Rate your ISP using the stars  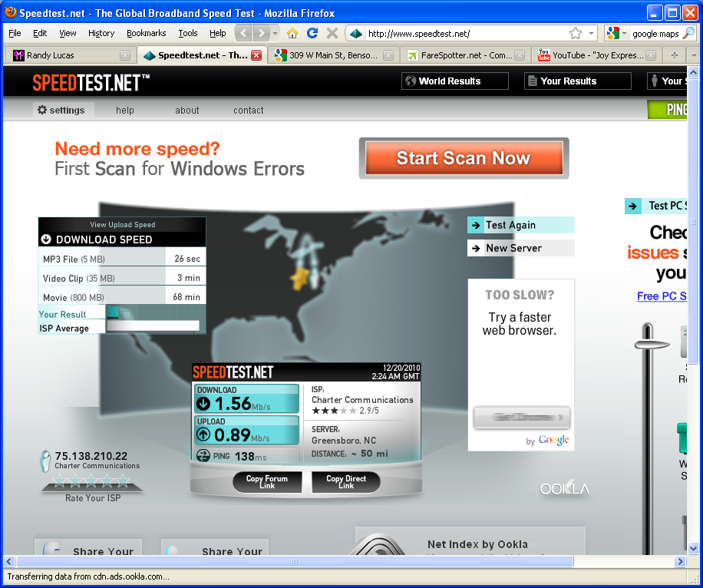[x=91, y=482]
